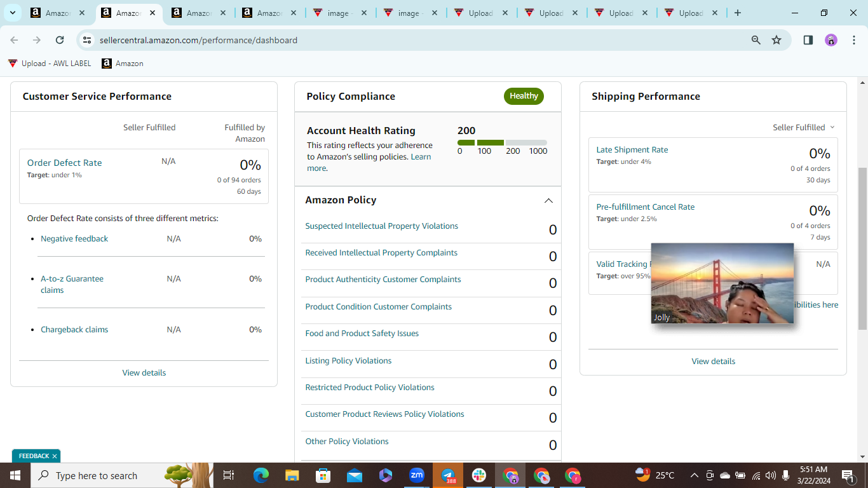
Task: Open the Upload - AWL LABEL bookmark
Action: pyautogui.click(x=50, y=64)
